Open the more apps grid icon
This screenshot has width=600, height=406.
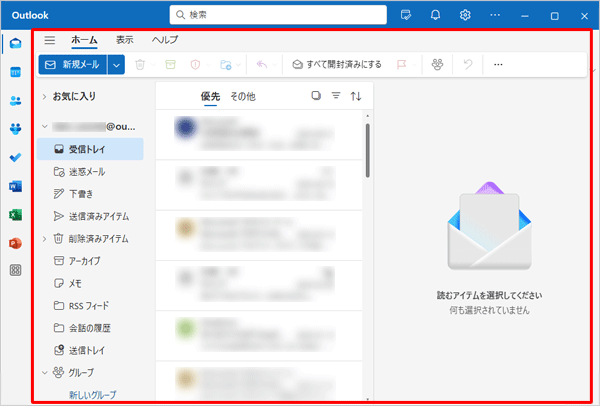(15, 271)
